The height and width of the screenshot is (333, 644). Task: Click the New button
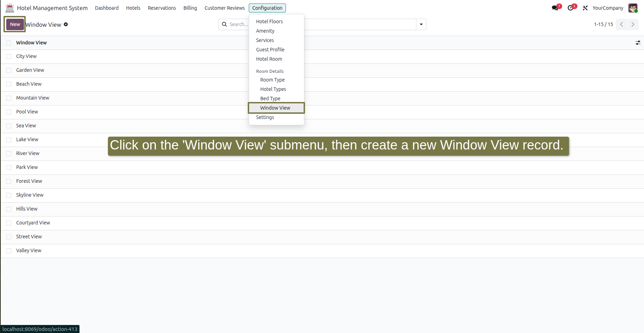click(x=15, y=24)
